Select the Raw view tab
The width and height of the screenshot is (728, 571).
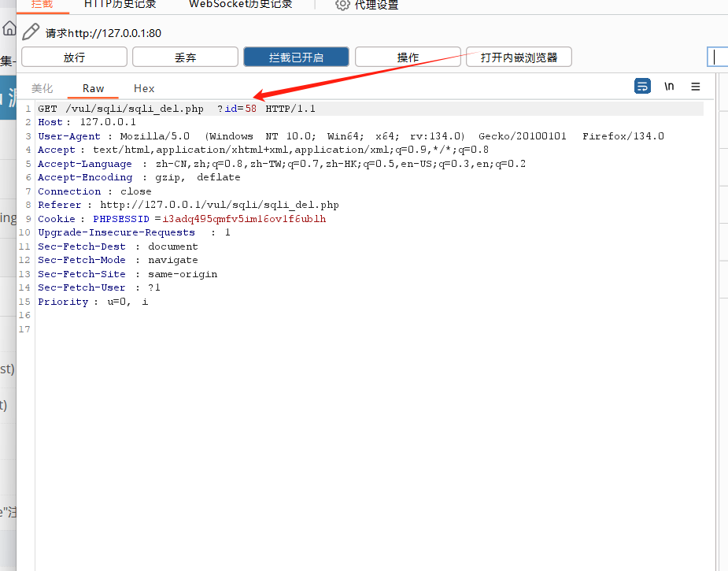coord(93,89)
